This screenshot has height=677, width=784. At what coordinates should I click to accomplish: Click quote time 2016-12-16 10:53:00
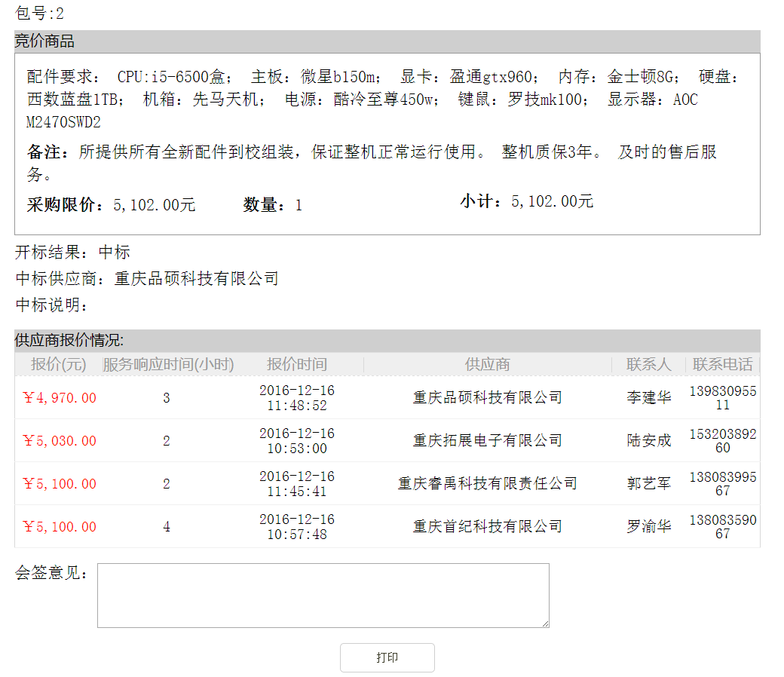tap(297, 440)
